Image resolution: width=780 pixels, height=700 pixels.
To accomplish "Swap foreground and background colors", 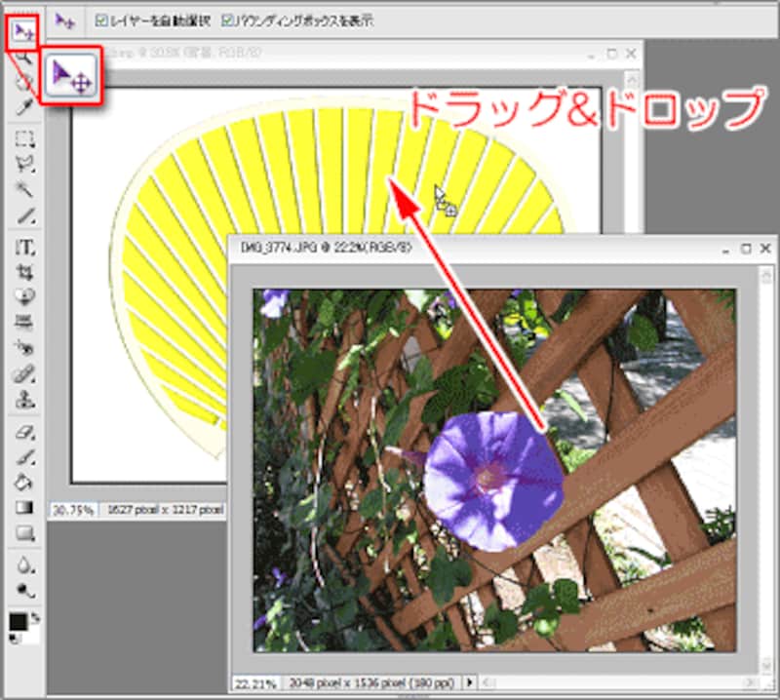I will coord(37,618).
